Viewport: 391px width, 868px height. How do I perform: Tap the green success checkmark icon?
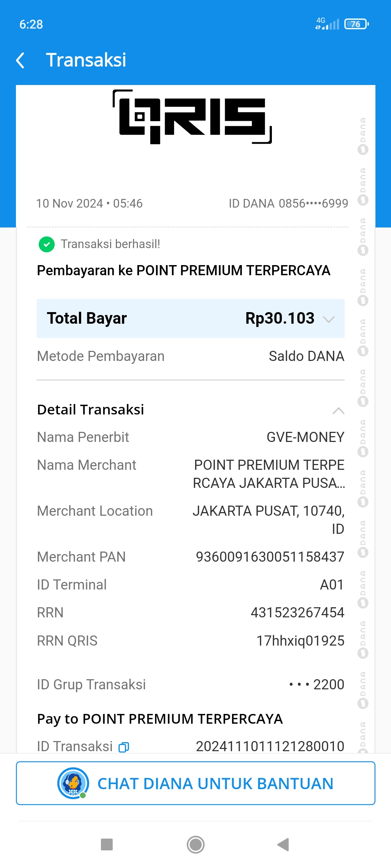(47, 244)
